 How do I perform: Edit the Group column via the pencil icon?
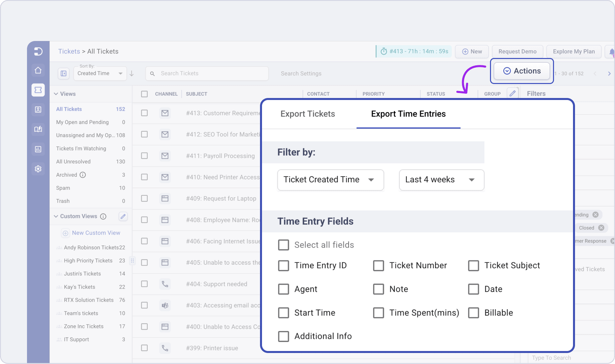click(x=513, y=93)
